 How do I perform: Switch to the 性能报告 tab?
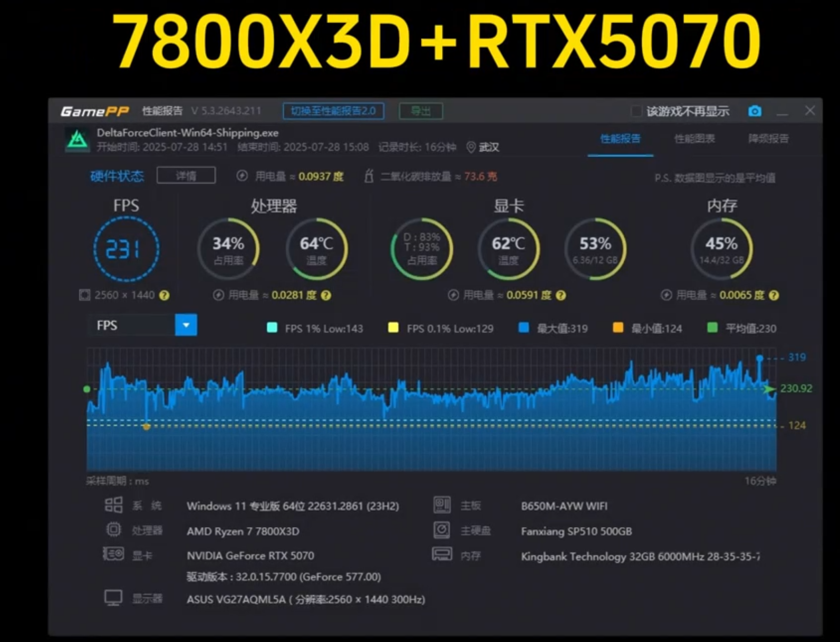620,139
